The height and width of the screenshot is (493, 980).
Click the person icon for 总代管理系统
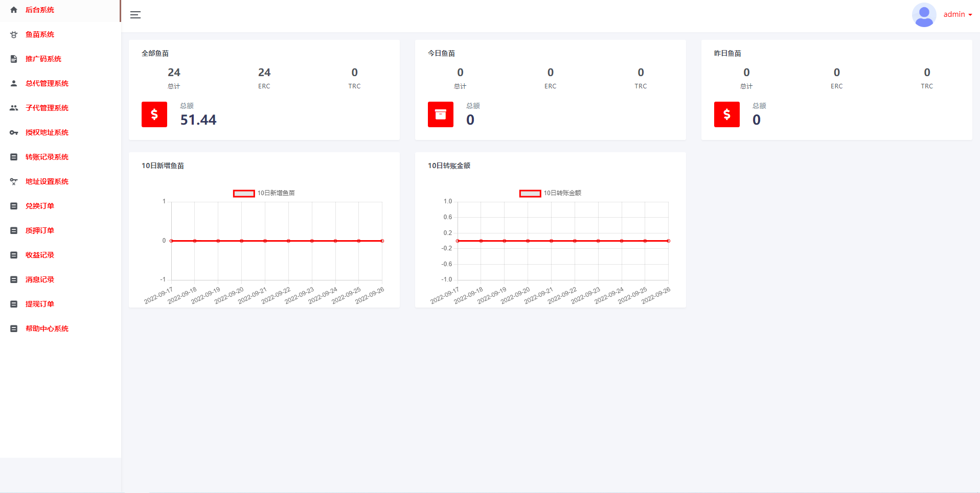14,83
